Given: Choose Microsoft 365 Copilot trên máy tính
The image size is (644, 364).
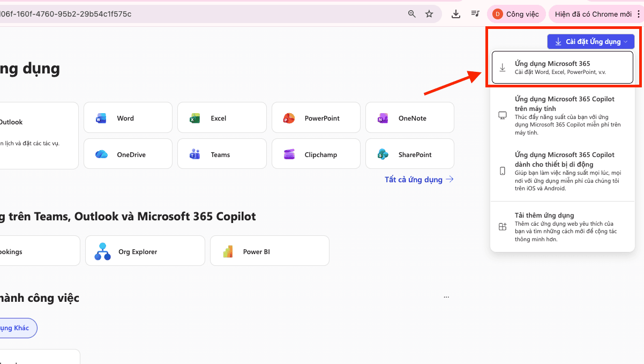Looking at the screenshot, I should (562, 115).
